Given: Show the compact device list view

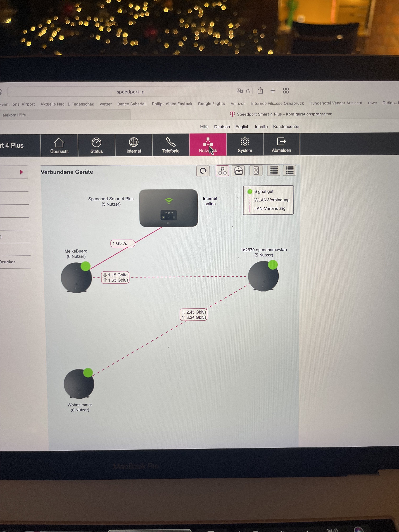Looking at the screenshot, I should (274, 170).
